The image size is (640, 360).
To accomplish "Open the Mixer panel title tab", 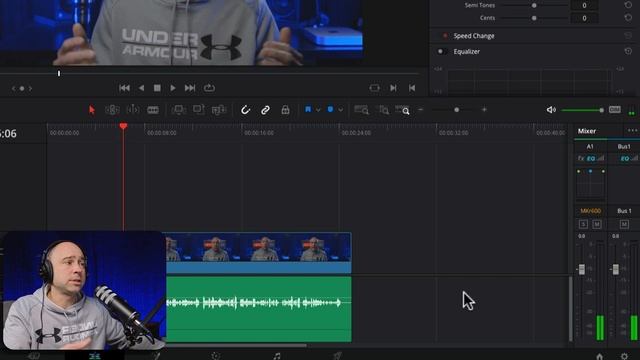I will pos(587,131).
